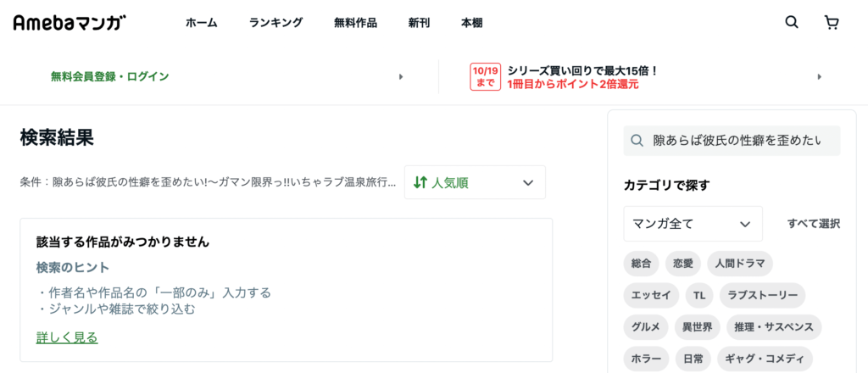Toggle the ホラー category chip

pyautogui.click(x=646, y=359)
